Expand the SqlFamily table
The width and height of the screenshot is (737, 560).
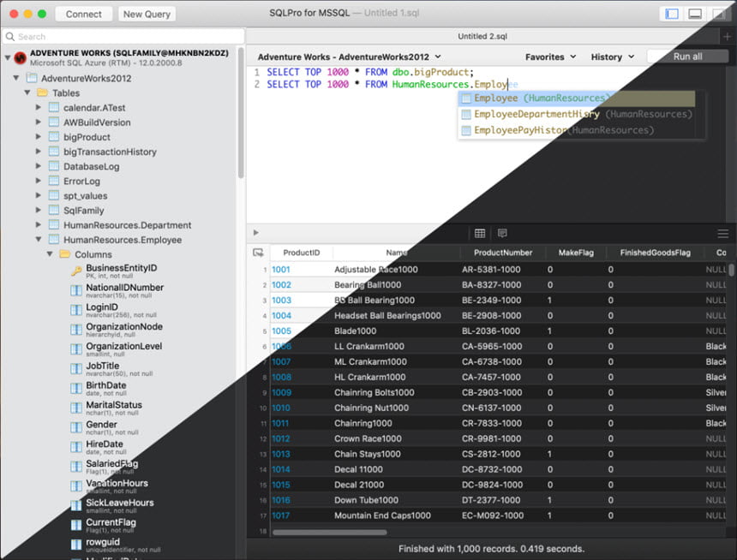click(x=39, y=210)
